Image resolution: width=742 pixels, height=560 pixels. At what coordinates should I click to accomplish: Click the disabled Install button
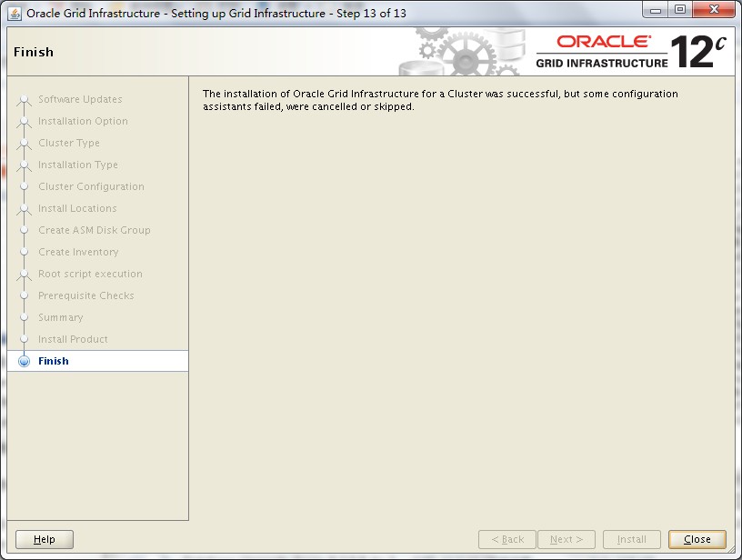tap(632, 539)
